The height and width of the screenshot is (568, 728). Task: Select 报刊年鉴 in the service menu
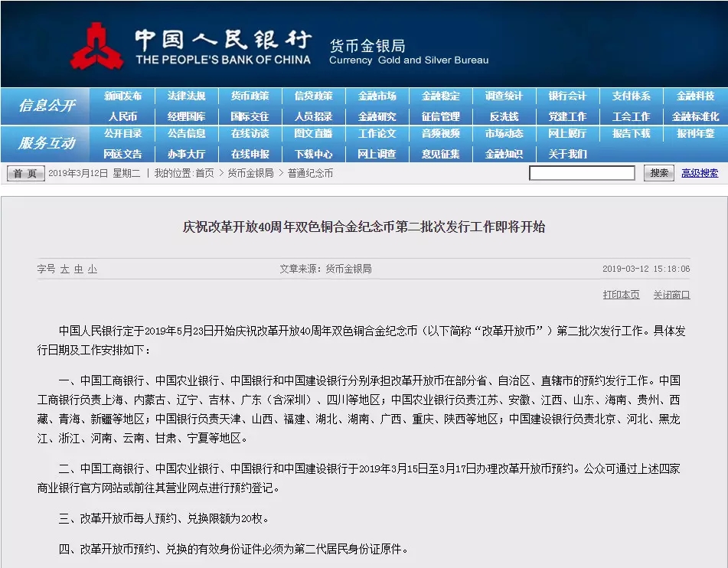coord(695,134)
